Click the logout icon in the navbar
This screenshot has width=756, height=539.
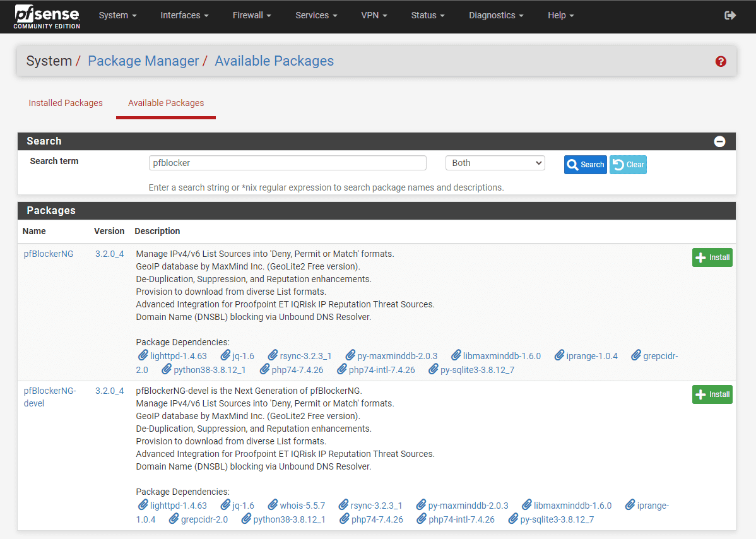(x=730, y=15)
